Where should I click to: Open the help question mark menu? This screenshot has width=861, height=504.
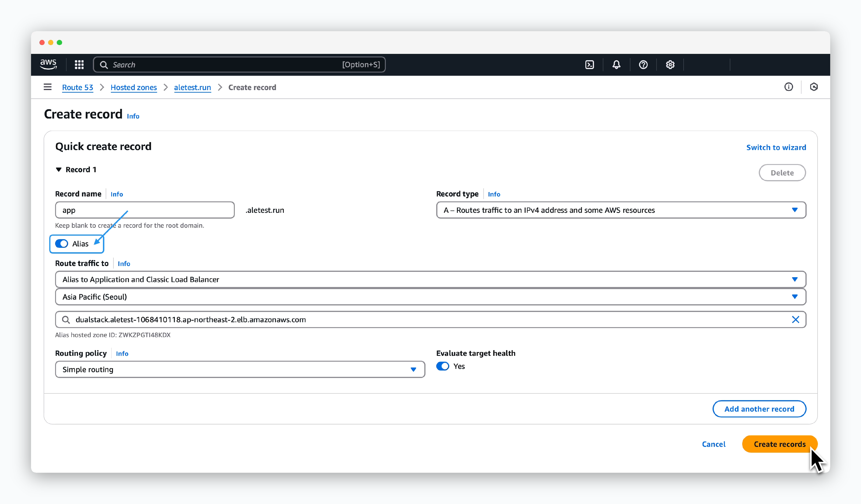tap(643, 65)
